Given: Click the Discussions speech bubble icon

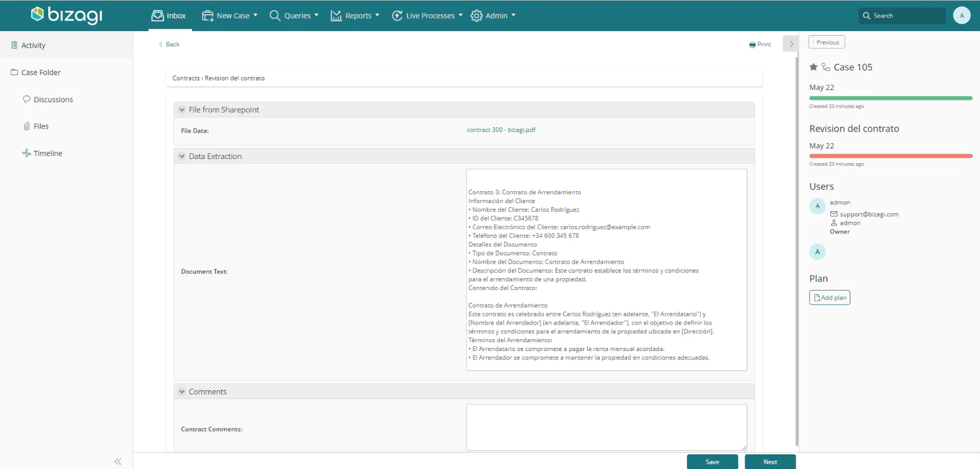Looking at the screenshot, I should pos(26,99).
